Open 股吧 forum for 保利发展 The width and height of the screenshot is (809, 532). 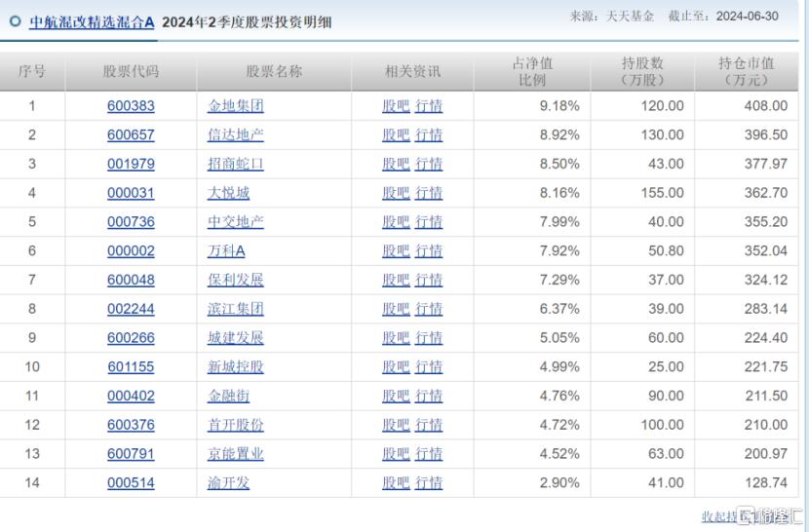tap(396, 280)
